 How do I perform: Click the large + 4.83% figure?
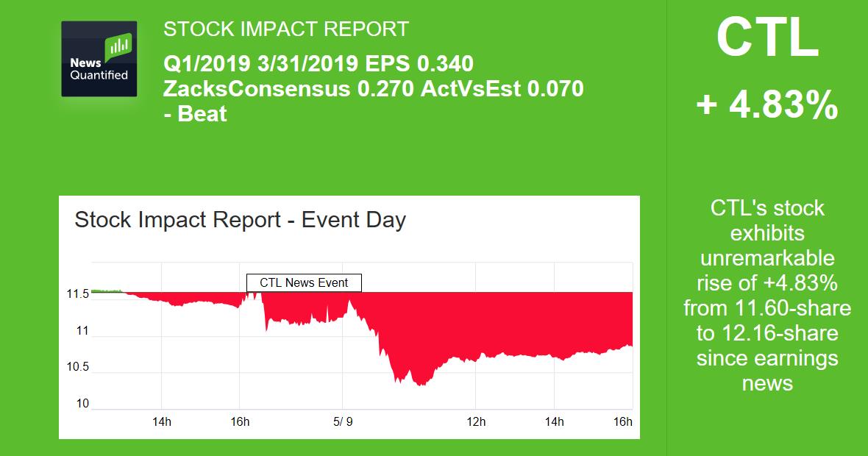[767, 107]
